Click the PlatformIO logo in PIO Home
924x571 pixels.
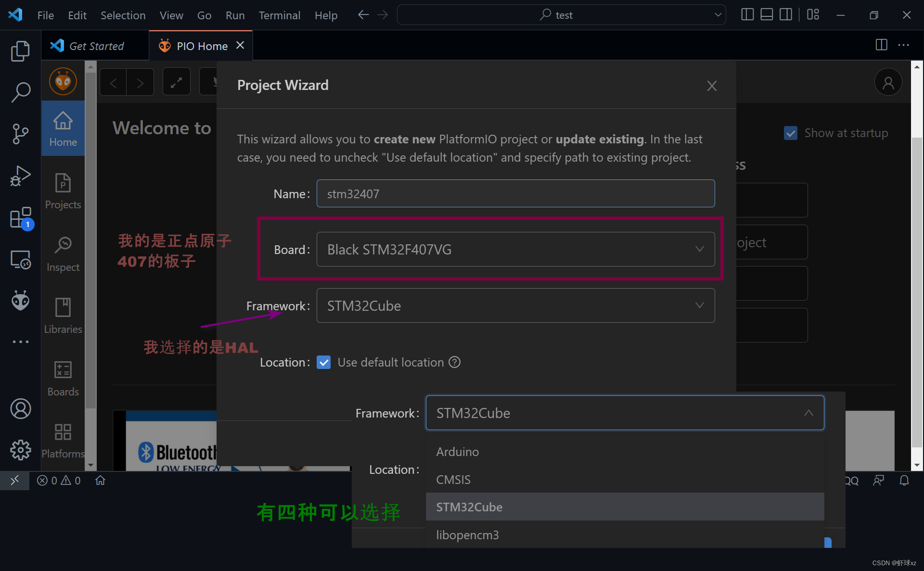pyautogui.click(x=63, y=81)
